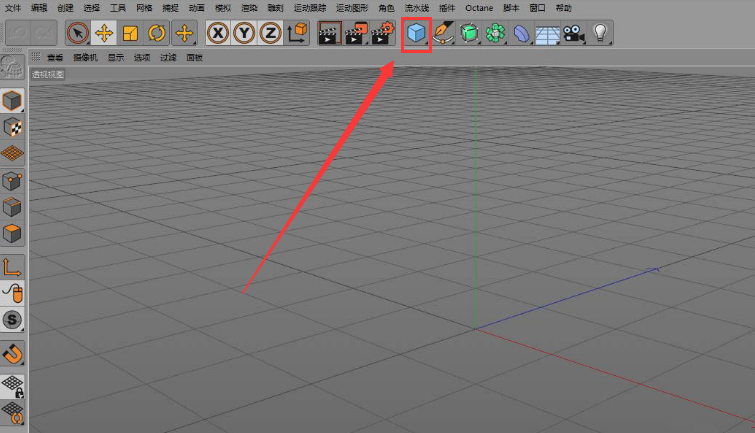
Task: Open viewport 查看 menu
Action: 55,58
